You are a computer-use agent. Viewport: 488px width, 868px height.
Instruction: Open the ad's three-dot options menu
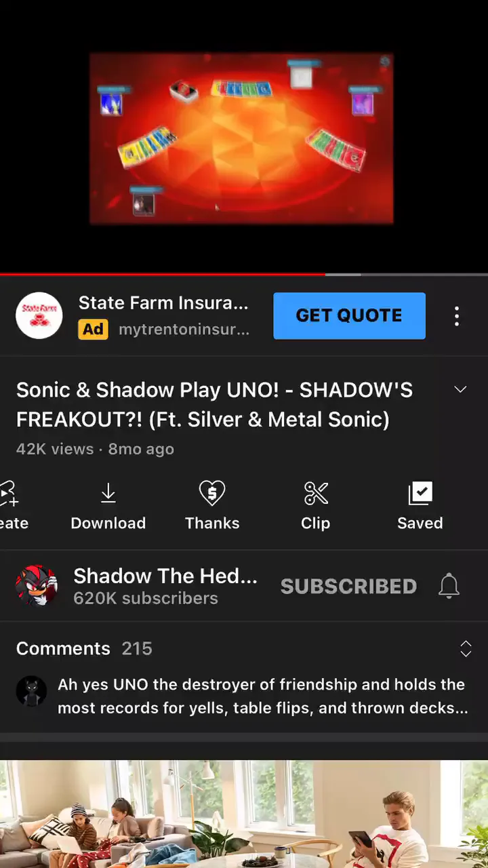click(457, 316)
